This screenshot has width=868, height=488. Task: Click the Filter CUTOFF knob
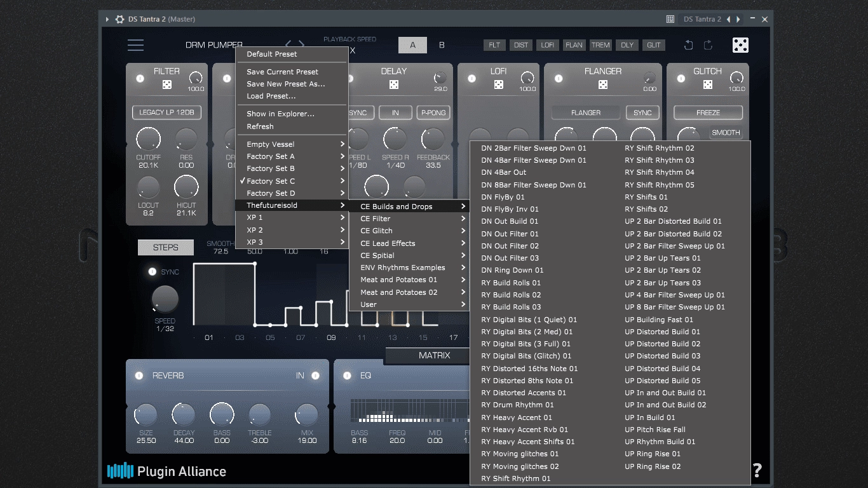point(148,139)
